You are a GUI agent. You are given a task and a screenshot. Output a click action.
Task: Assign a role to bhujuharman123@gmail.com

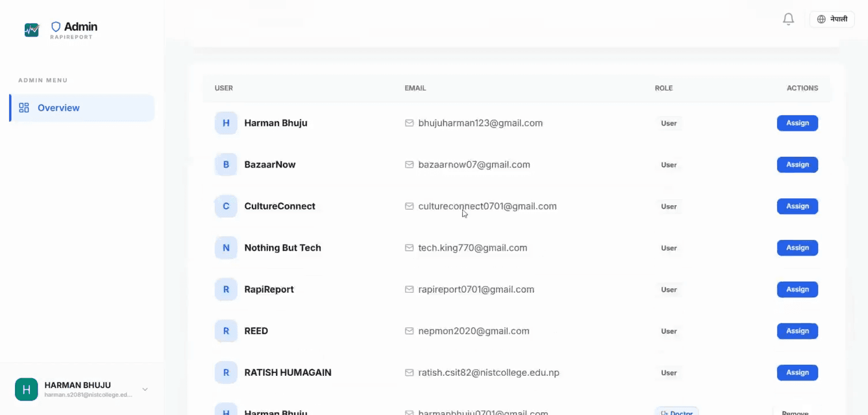pos(798,123)
